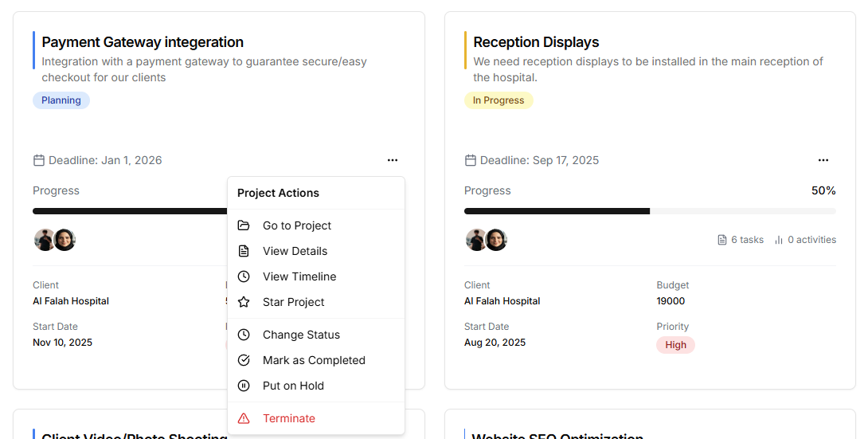This screenshot has height=439, width=868.
Task: Click the star icon beside Star Project
Action: (244, 302)
